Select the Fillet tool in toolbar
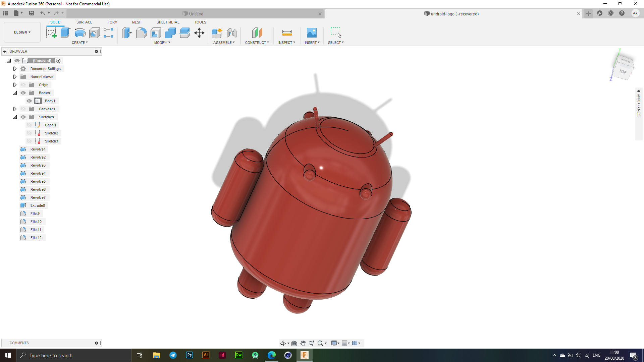This screenshot has width=644, height=362. click(x=141, y=33)
